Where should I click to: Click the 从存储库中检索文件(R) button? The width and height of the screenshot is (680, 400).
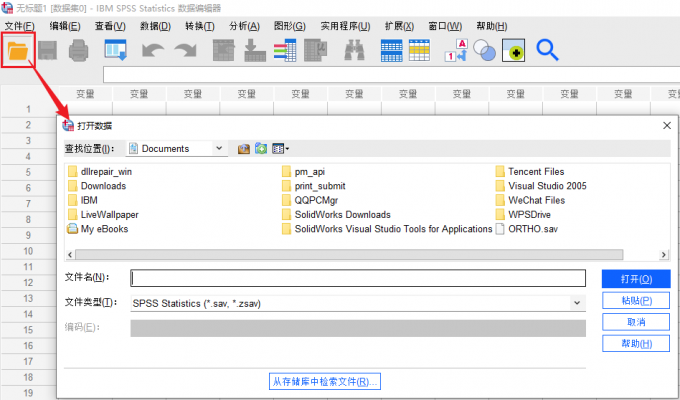tap(325, 382)
